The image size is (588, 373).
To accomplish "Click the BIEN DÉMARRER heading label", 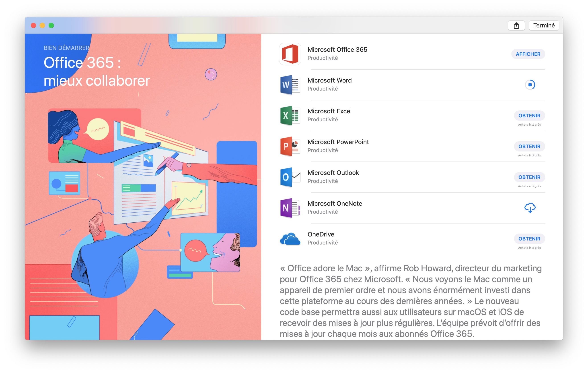I will click(x=66, y=48).
